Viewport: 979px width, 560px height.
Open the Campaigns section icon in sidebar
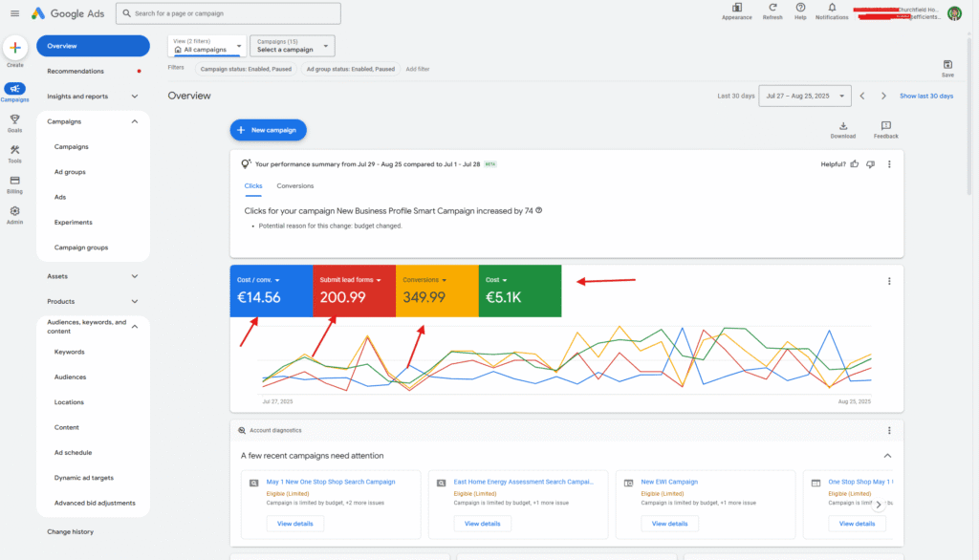tap(14, 90)
